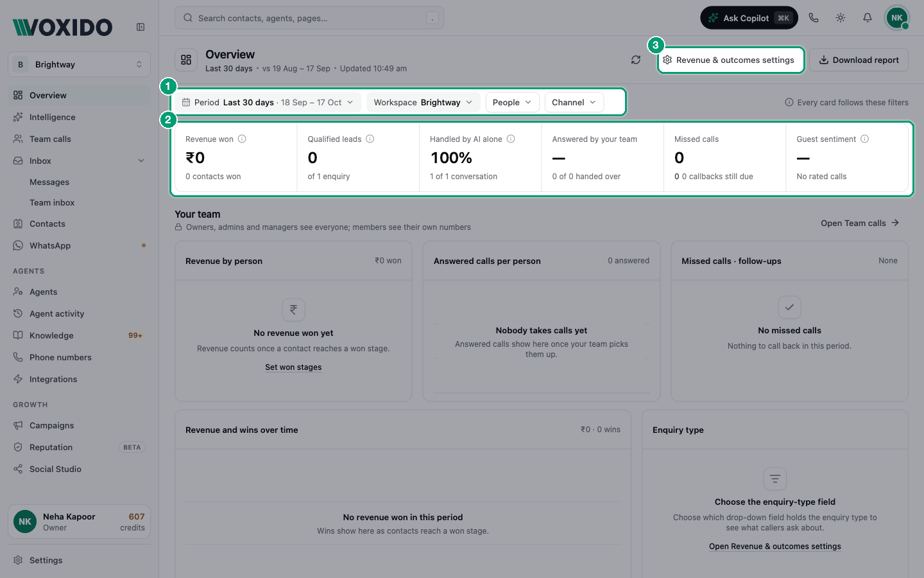924x578 pixels.
Task: Click Open Revenue & outcomes settings link
Action: point(775,547)
